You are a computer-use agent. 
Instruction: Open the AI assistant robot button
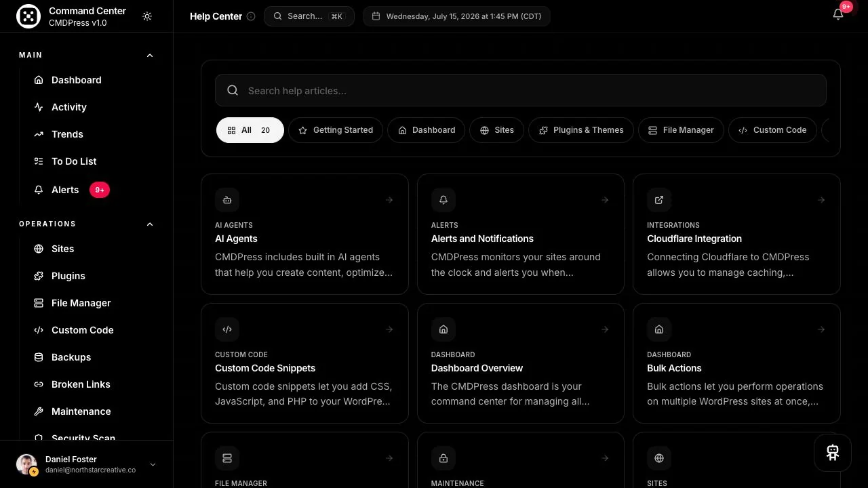833,453
